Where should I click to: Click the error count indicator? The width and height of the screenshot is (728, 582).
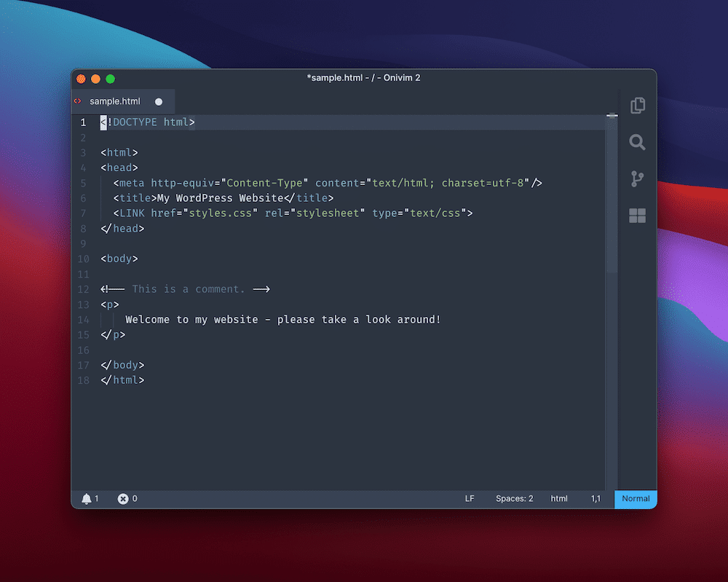tap(124, 498)
